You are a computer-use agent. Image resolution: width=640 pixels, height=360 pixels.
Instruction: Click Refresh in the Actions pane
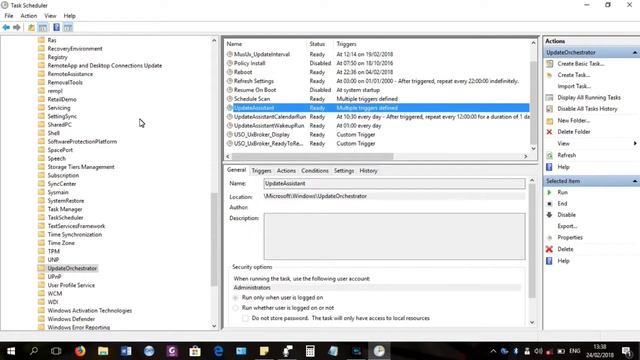click(567, 155)
